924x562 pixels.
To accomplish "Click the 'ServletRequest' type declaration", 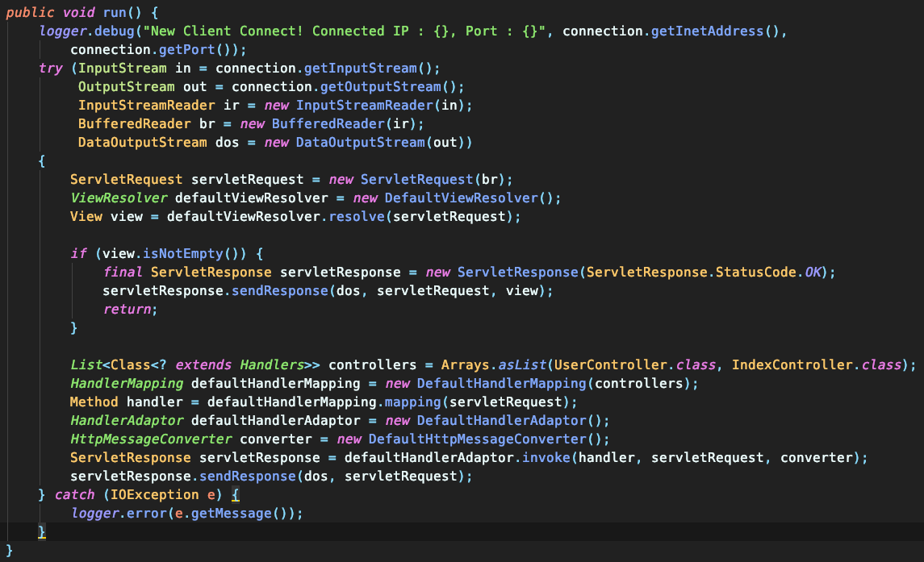I will 126,180.
